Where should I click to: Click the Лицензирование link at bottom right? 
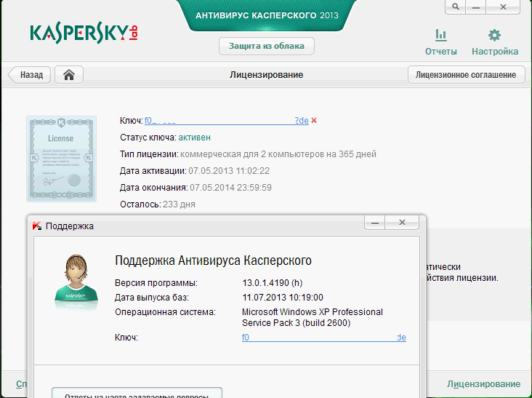(x=483, y=383)
